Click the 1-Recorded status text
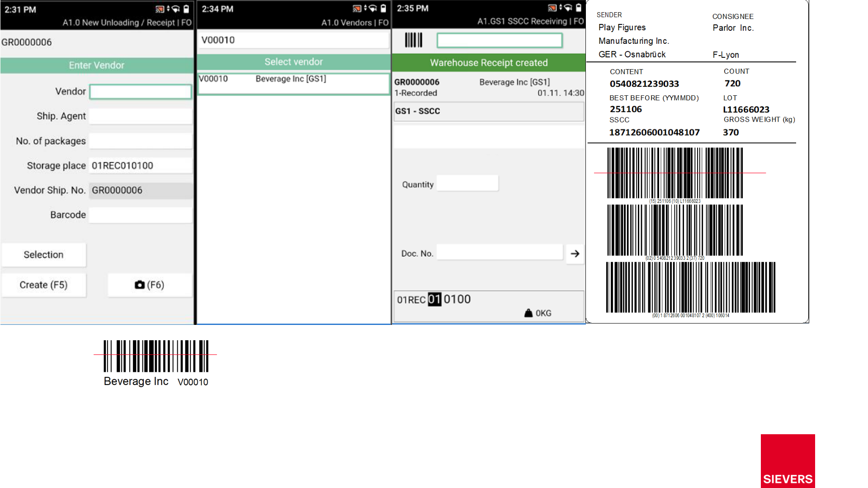Screen dimensions: 868x488 pos(415,93)
